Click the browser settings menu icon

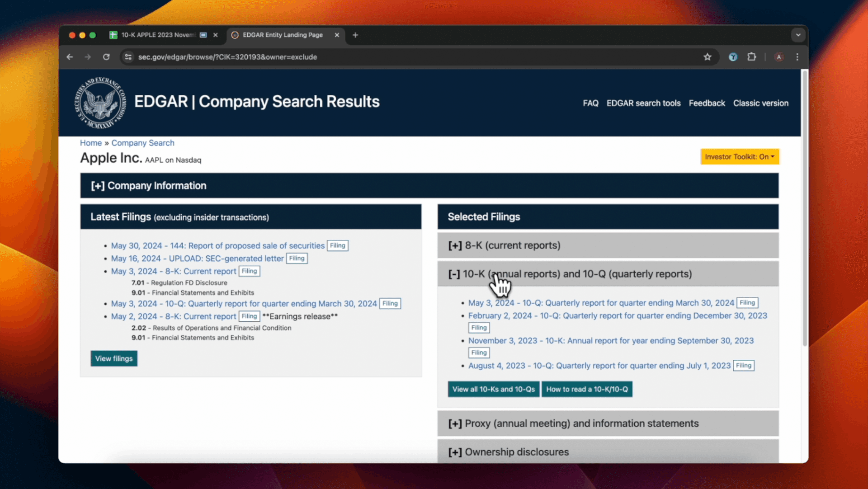tap(797, 56)
